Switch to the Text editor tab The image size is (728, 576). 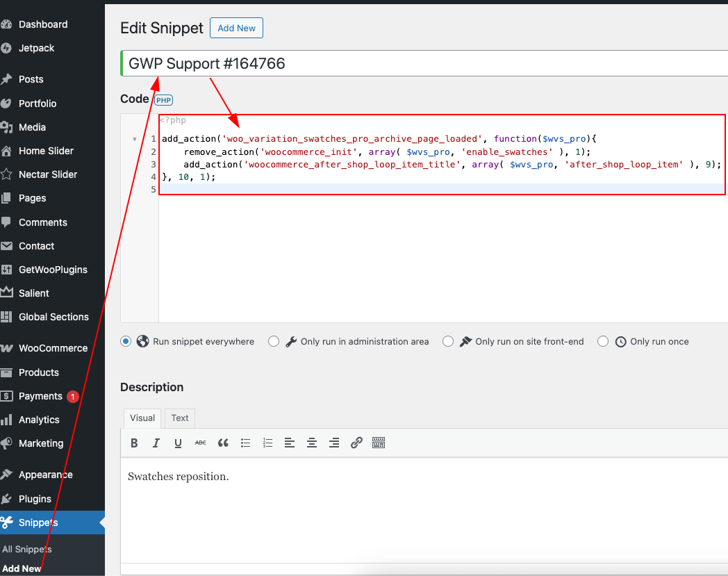180,418
